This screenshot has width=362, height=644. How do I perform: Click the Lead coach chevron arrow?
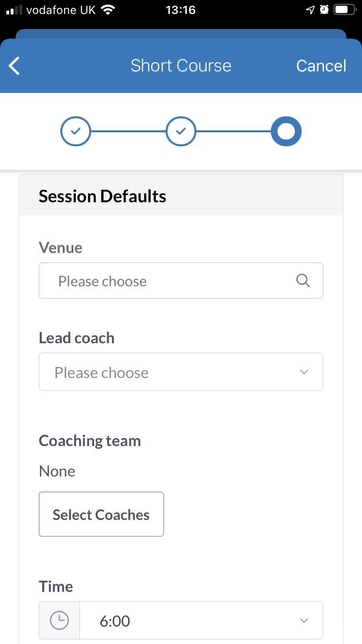point(304,372)
